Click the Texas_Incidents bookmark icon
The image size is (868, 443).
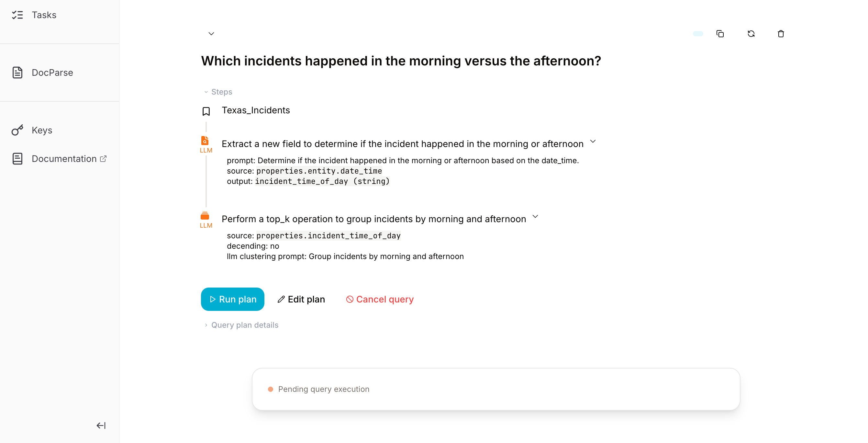pyautogui.click(x=206, y=111)
